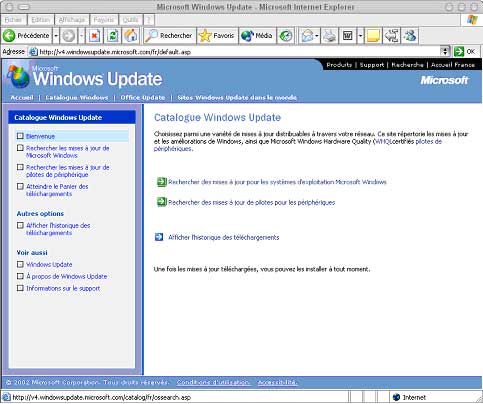The height and width of the screenshot is (404, 483).
Task: Click the Internet zone status bar icon
Action: coord(396,397)
